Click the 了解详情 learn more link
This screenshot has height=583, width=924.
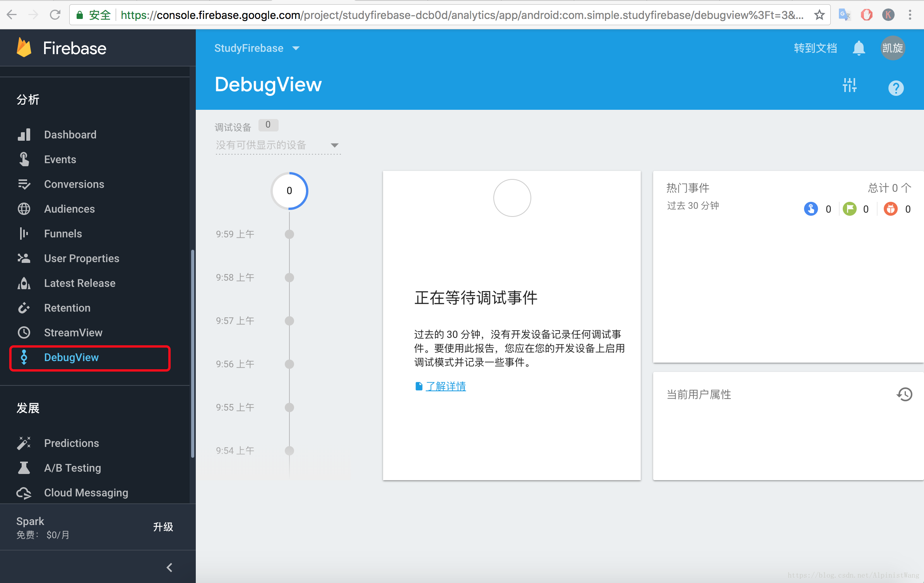tap(445, 386)
